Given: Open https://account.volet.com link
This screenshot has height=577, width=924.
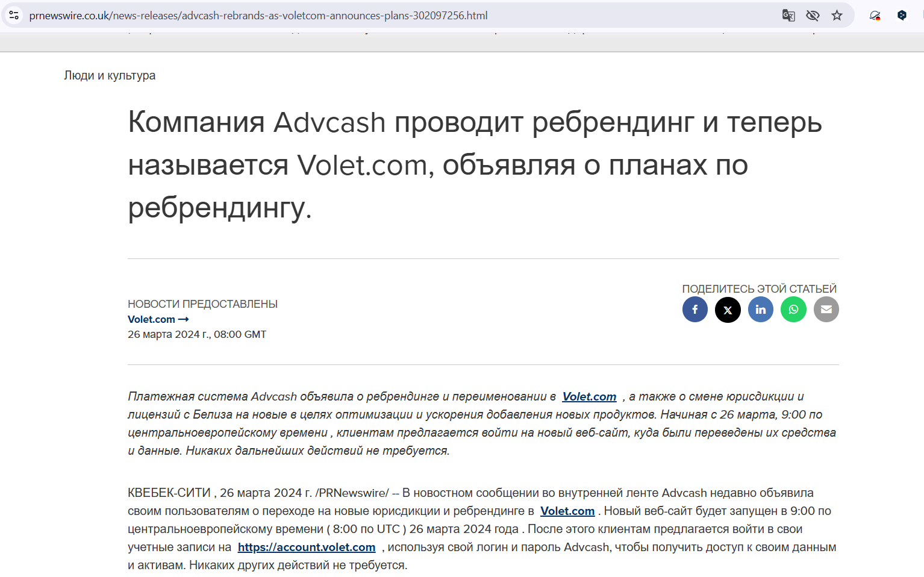Looking at the screenshot, I should 307,547.
